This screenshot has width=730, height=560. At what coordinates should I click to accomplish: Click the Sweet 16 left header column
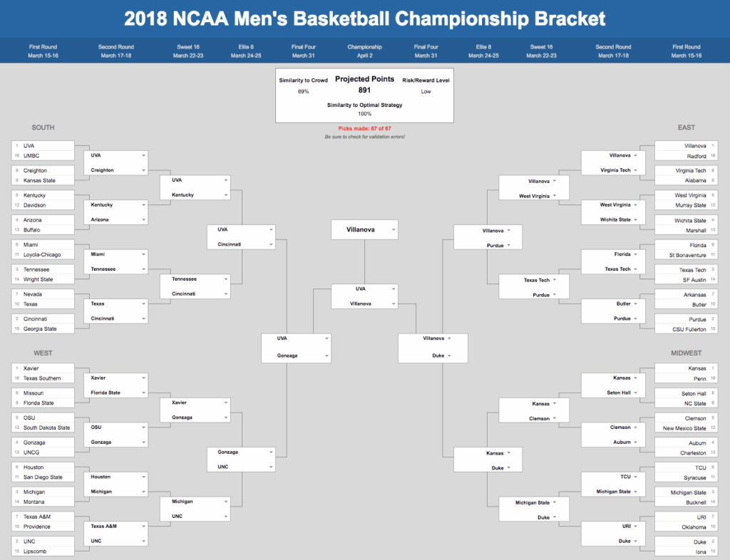pos(188,51)
